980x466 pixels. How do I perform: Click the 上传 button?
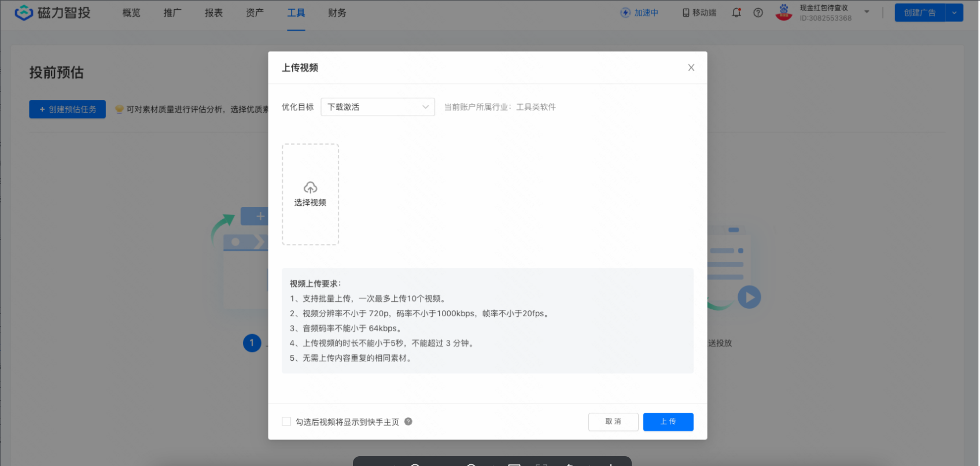coord(668,422)
